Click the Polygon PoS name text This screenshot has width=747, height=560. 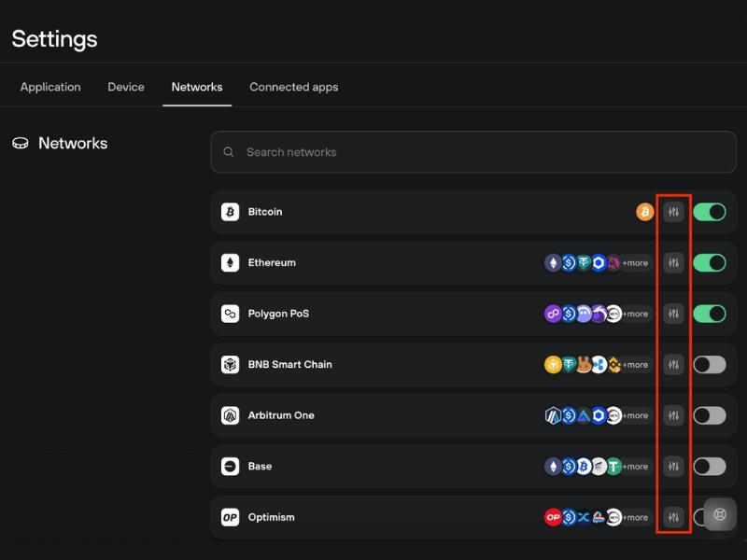278,314
